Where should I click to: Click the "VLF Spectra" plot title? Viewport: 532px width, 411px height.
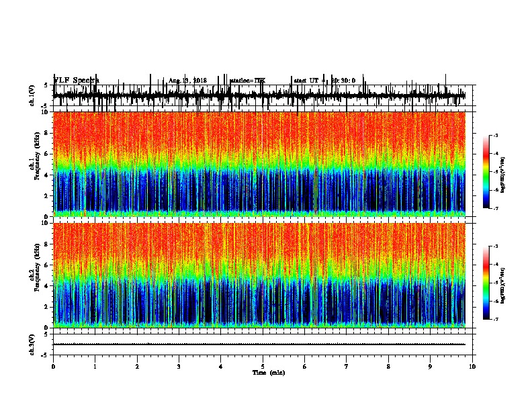pyautogui.click(x=77, y=81)
